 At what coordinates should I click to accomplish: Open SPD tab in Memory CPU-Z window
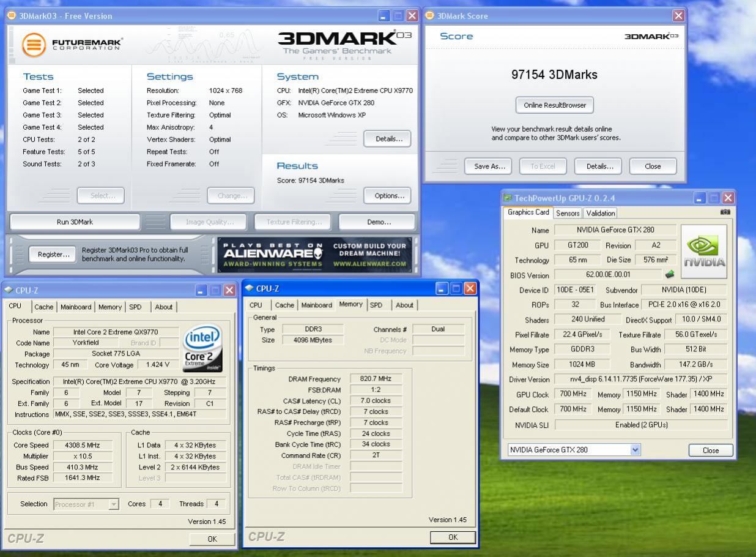(x=377, y=305)
